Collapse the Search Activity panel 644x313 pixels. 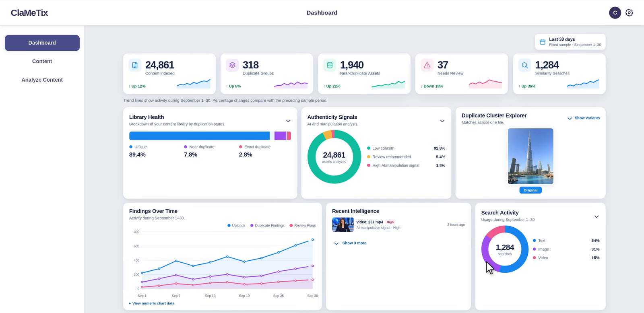click(597, 216)
